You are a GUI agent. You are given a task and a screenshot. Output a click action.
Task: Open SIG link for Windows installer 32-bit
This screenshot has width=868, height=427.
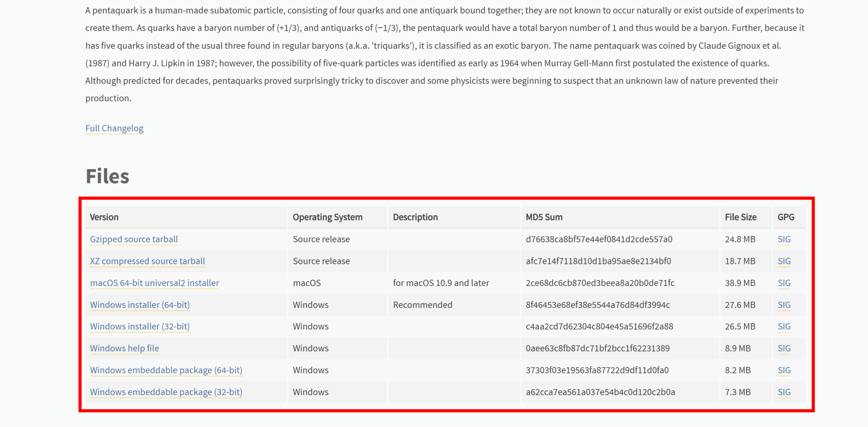(784, 326)
